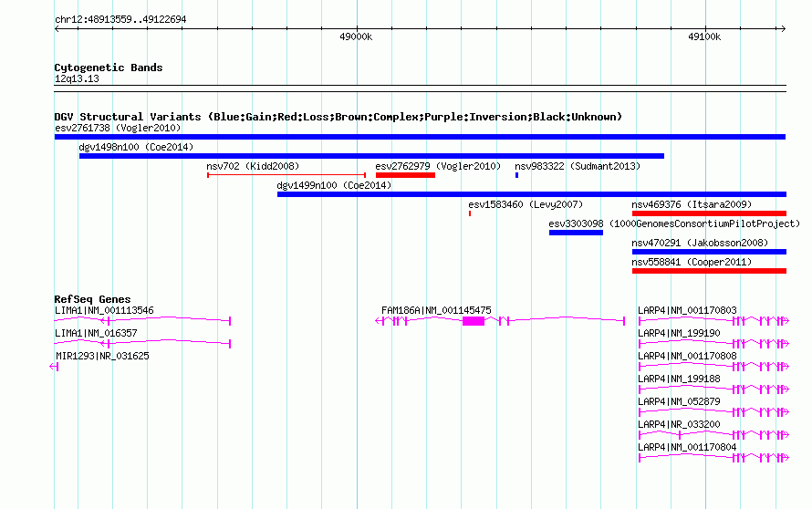Screen dimensions: 812x509
Task: Click the 49000k ruler label
Action: tap(356, 36)
